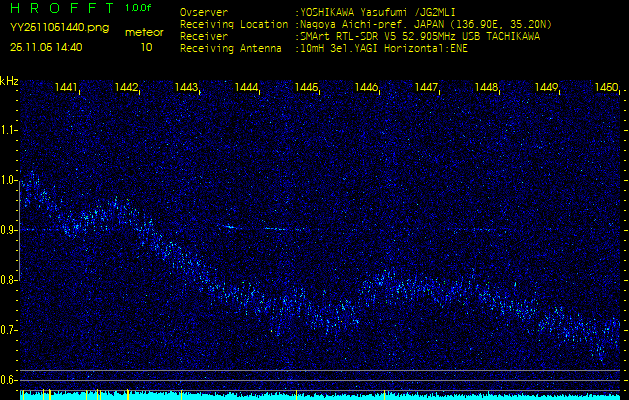This screenshot has height=400, width=629.
Task: Click the kHz axis unit label
Action: (9, 80)
